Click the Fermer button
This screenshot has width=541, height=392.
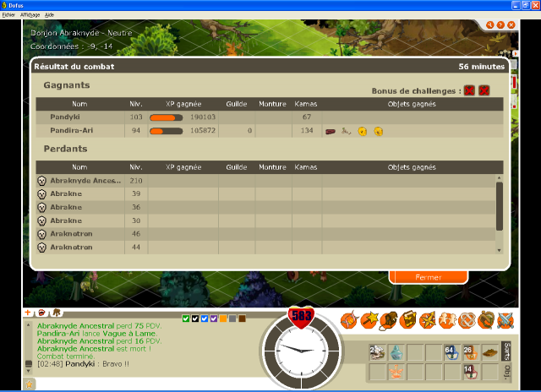pos(429,277)
